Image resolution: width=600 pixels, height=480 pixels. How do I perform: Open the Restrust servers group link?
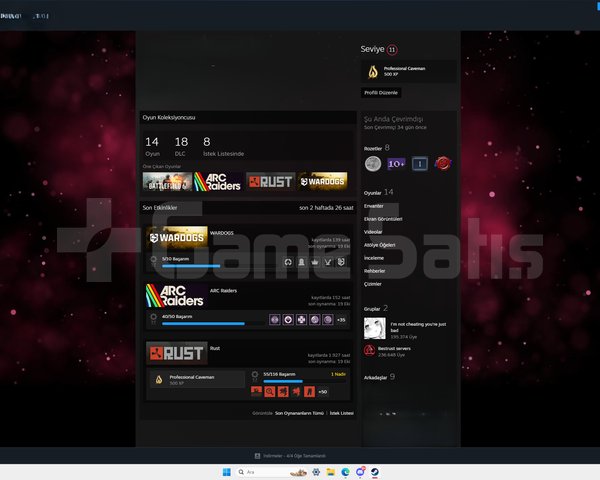[x=394, y=348]
